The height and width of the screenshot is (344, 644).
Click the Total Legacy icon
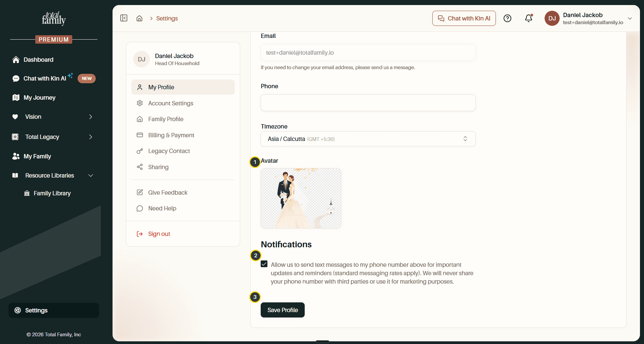15,137
